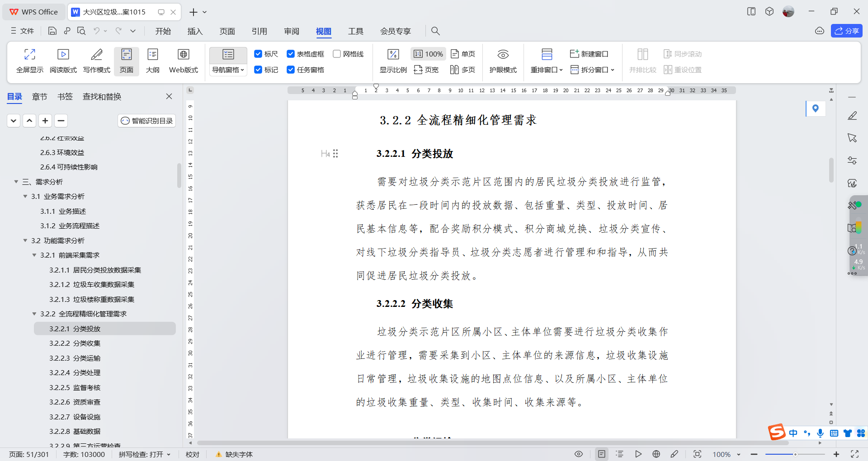Click the zoom out minus button
The image size is (868, 461).
[x=754, y=454]
